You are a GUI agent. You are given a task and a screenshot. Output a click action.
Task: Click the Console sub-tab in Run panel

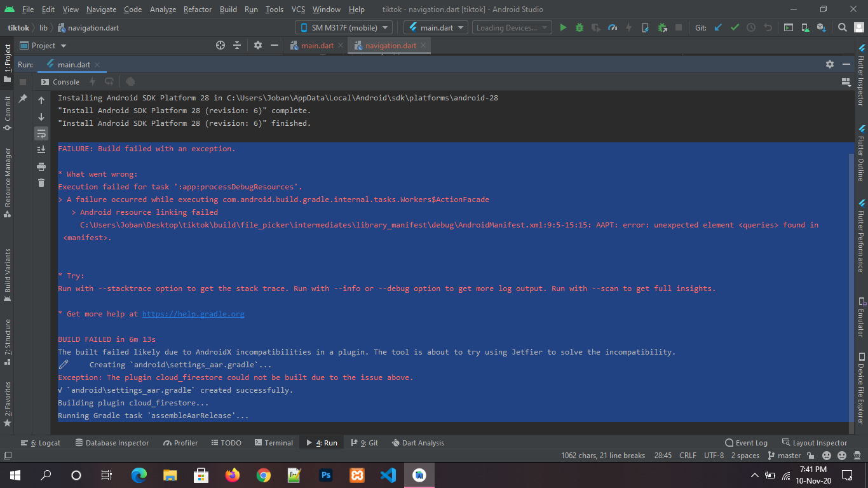coord(60,81)
